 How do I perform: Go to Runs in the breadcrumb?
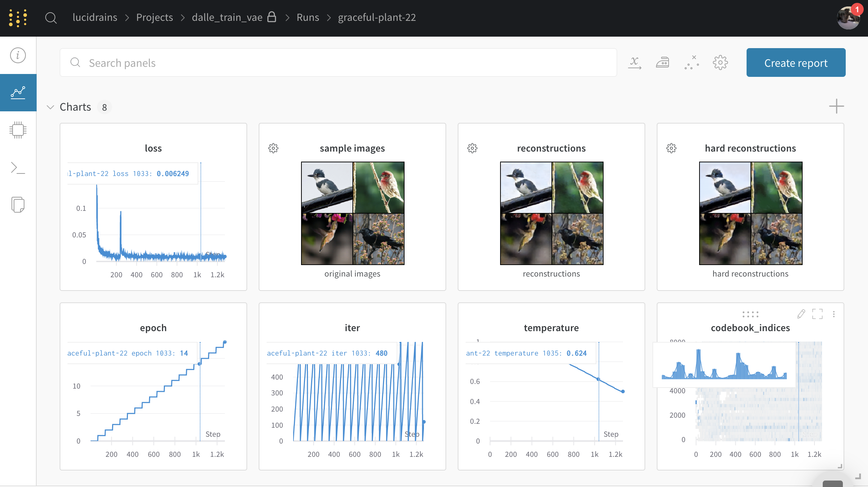[308, 17]
